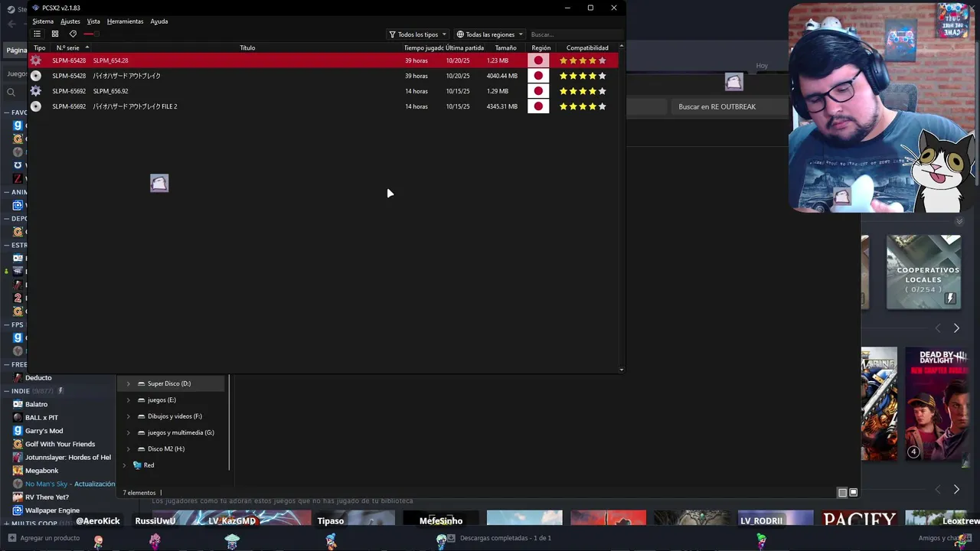This screenshot has height=551, width=980.
Task: Sort game list by Tipo column
Action: 40,47
